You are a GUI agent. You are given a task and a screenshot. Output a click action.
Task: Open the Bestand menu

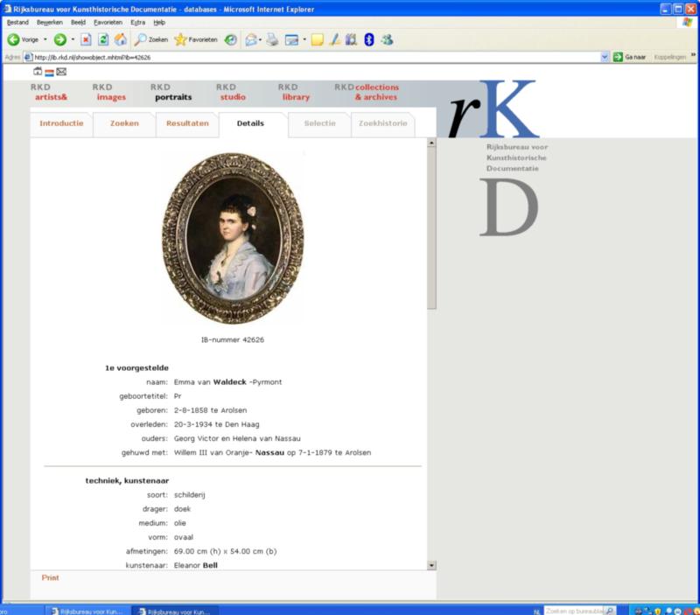click(x=17, y=23)
